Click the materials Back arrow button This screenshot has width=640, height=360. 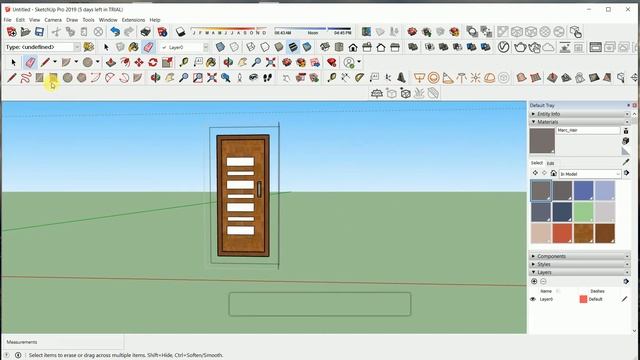pyautogui.click(x=535, y=173)
